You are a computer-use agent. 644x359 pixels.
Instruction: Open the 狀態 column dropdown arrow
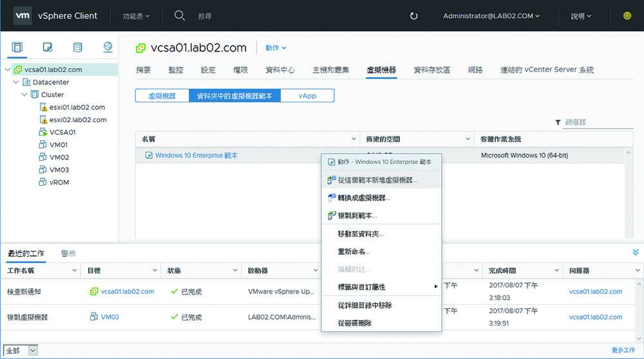[x=235, y=270]
